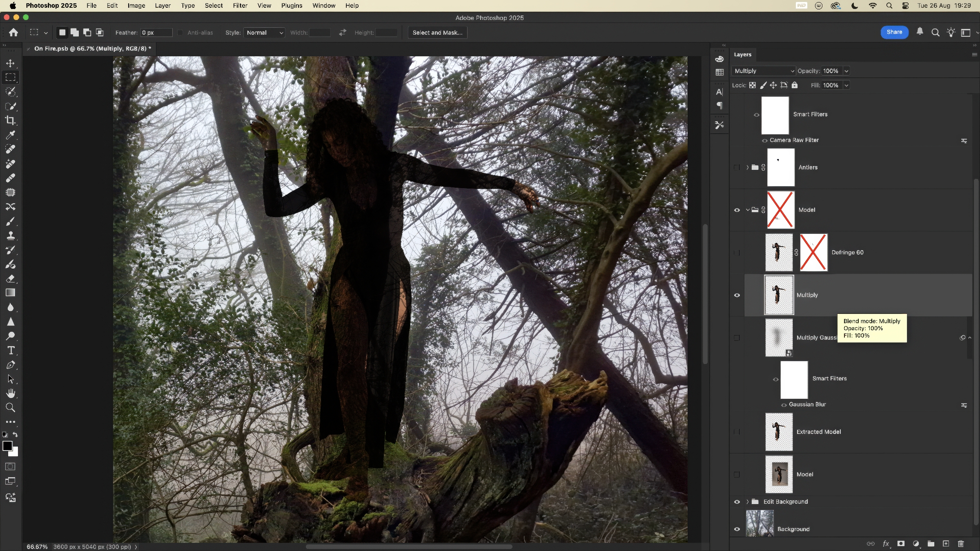Choose the Clone Stamp tool

11,236
